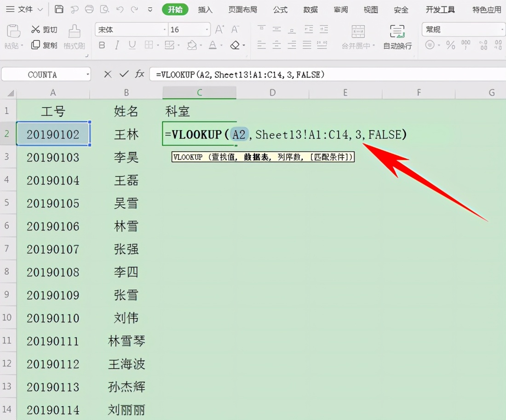Viewport: 506px width, 420px height.
Task: Click the fx insert function button
Action: (x=139, y=74)
